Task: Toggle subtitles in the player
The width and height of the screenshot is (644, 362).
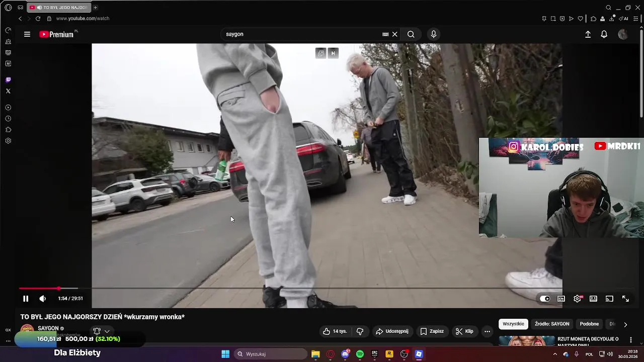Action: (x=561, y=299)
